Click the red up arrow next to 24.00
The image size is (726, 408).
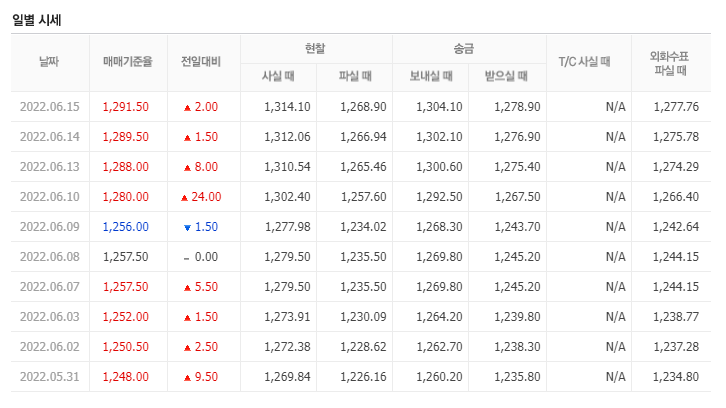click(x=184, y=197)
